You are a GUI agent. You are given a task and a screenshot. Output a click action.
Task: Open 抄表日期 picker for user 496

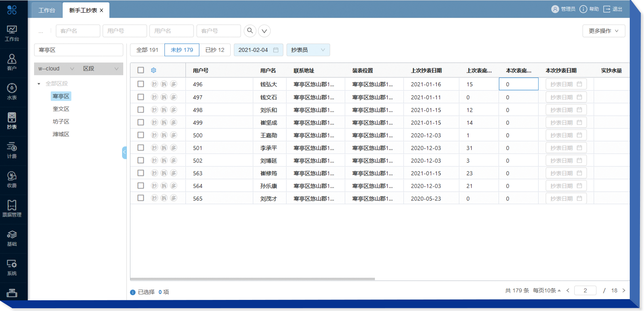pos(566,84)
